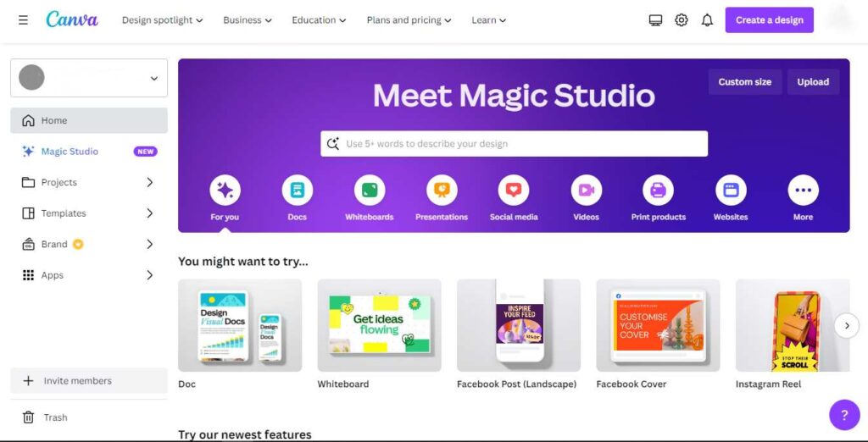
Task: Click the Canva logo
Action: [72, 19]
